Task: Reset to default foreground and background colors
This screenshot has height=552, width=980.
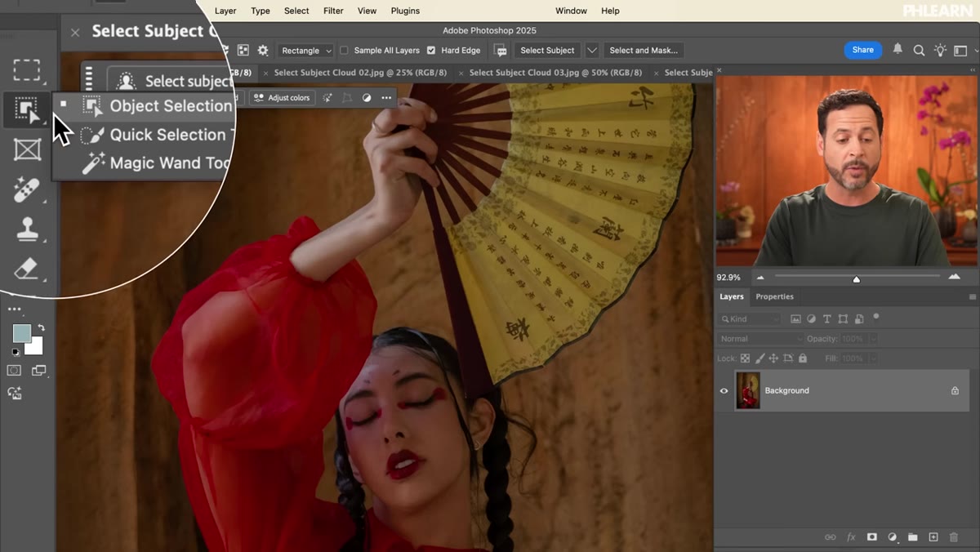Action: click(15, 352)
